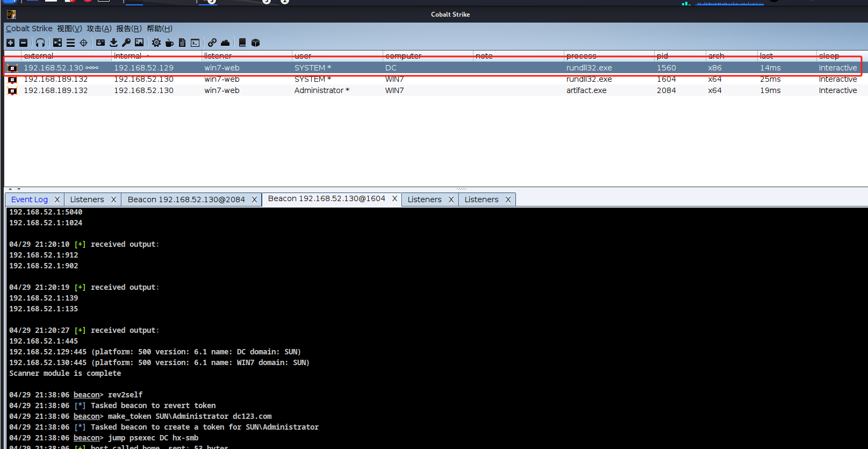Open the 攻击(A) menu
Screen dimensions: 868x449
click(99, 28)
